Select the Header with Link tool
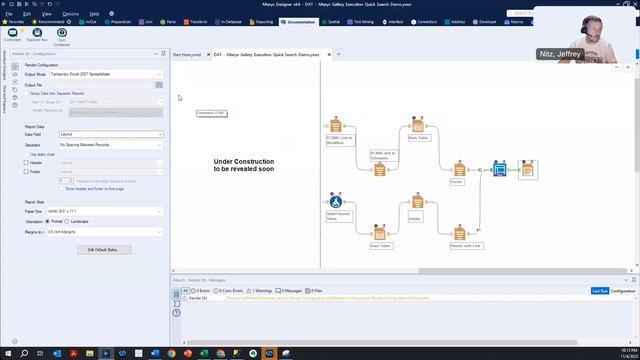 pyautogui.click(x=460, y=233)
